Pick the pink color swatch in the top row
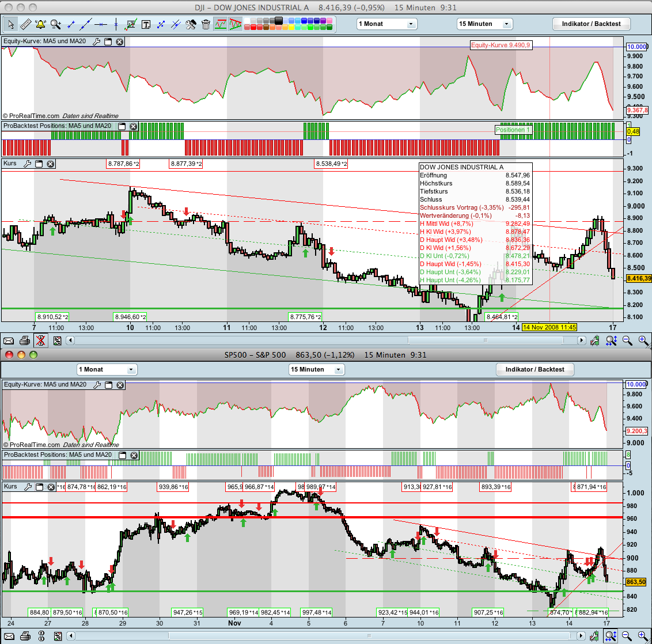Screen dimensions: 652x644 [x=329, y=20]
